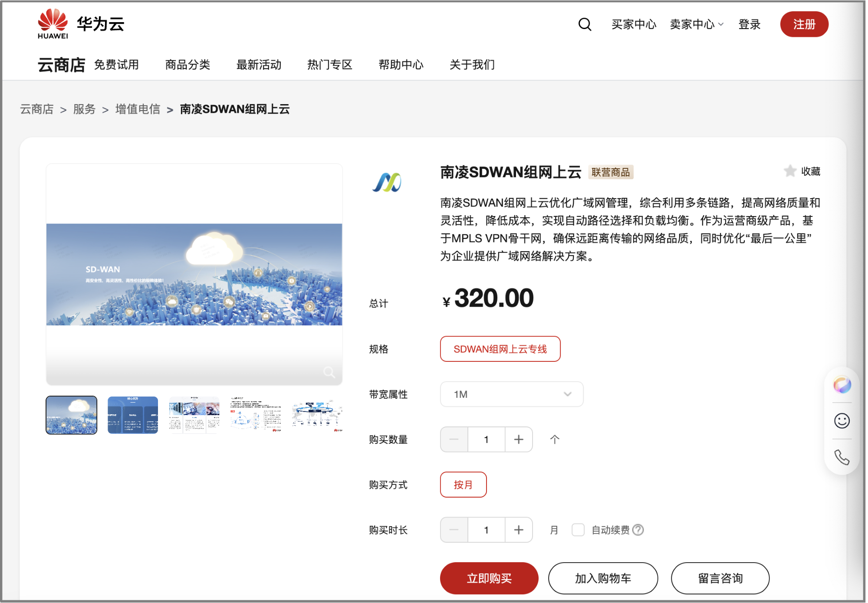
Task: Click the 立即购买 button
Action: pyautogui.click(x=489, y=578)
